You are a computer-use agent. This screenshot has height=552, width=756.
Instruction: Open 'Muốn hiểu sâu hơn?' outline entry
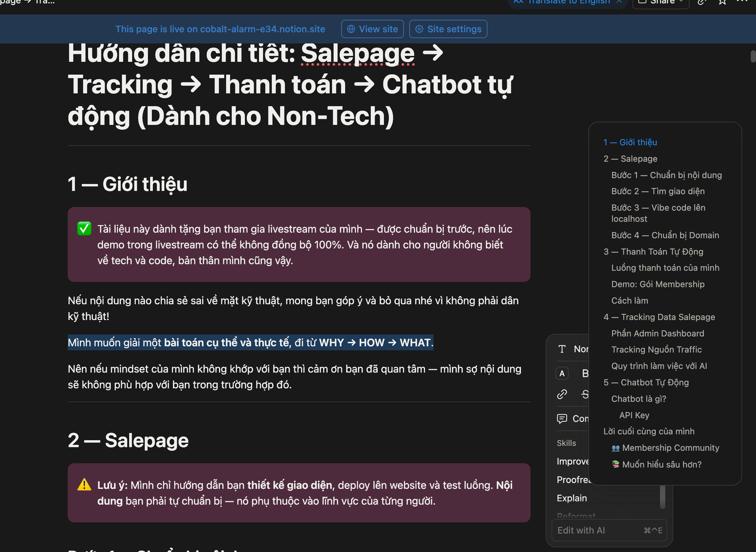pyautogui.click(x=656, y=464)
